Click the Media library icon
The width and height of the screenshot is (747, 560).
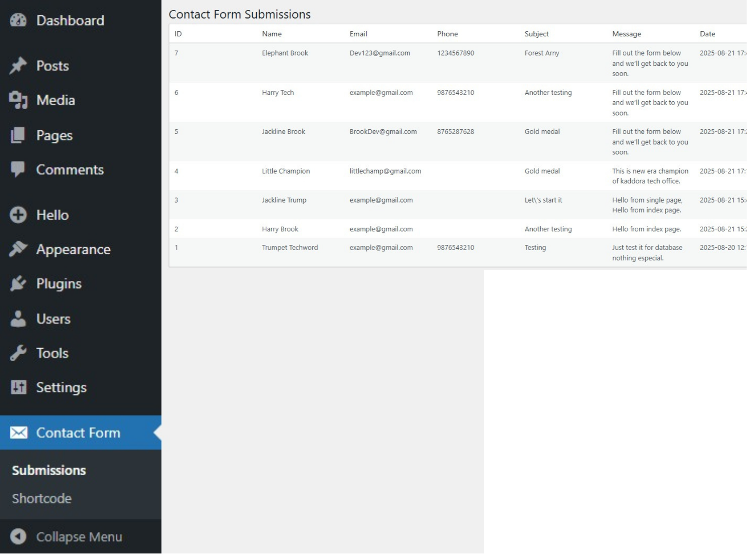coord(18,100)
